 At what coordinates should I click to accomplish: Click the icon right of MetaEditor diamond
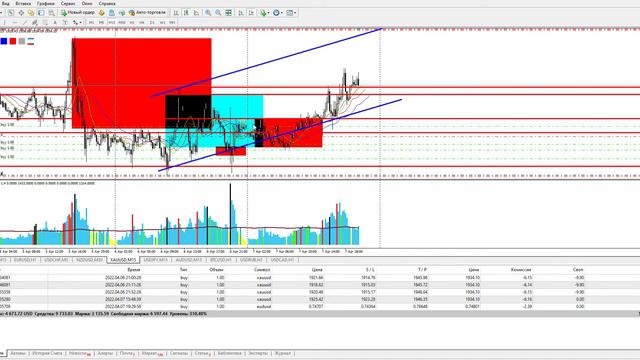click(111, 13)
